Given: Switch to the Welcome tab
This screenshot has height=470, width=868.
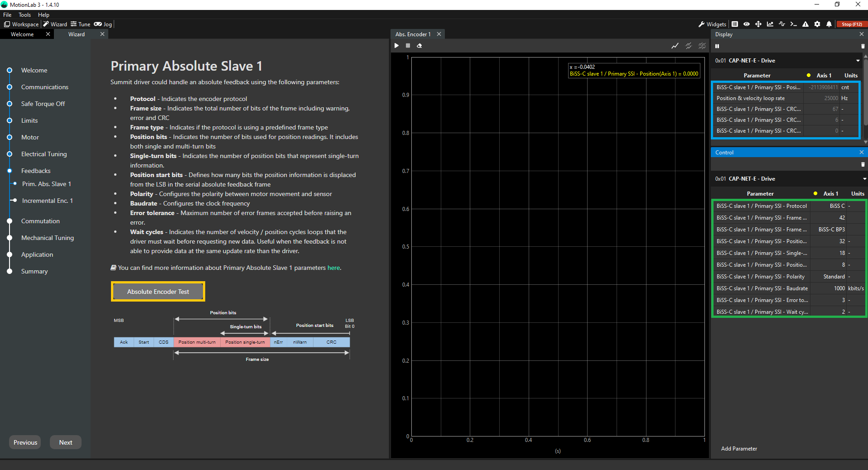Looking at the screenshot, I should coord(22,34).
